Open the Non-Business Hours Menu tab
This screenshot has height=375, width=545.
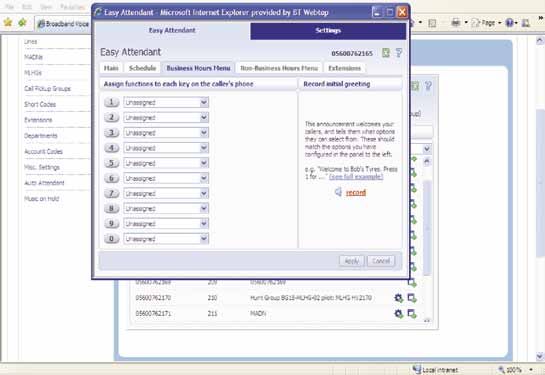coord(279,68)
